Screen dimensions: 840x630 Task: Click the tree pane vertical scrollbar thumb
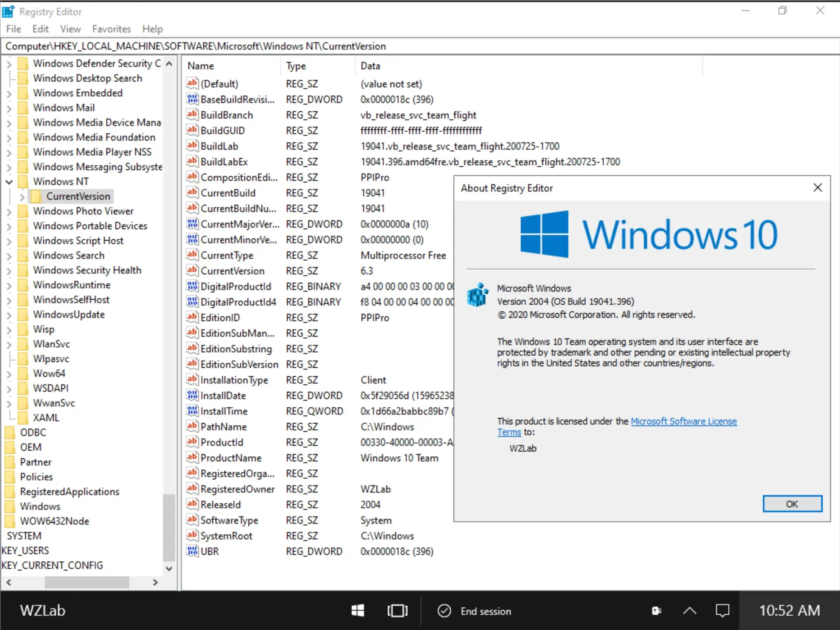(169, 527)
